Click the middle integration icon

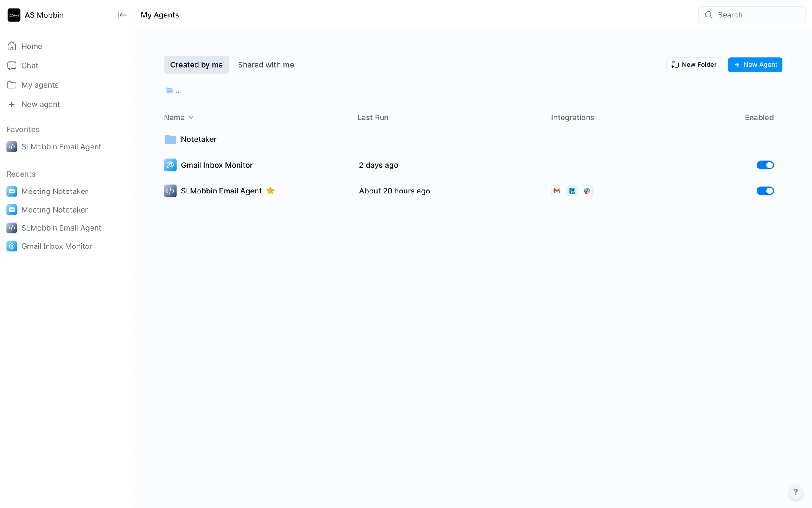(x=572, y=191)
